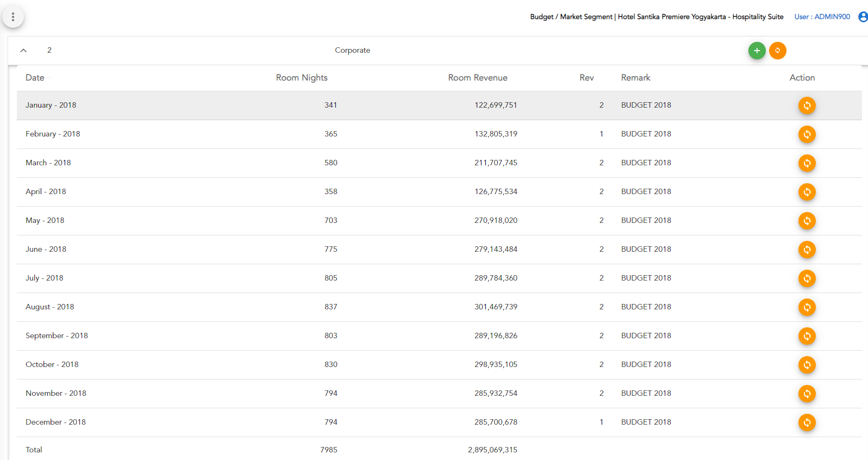Click room revenue value 270,918,020
This screenshot has width=868, height=460.
(496, 220)
